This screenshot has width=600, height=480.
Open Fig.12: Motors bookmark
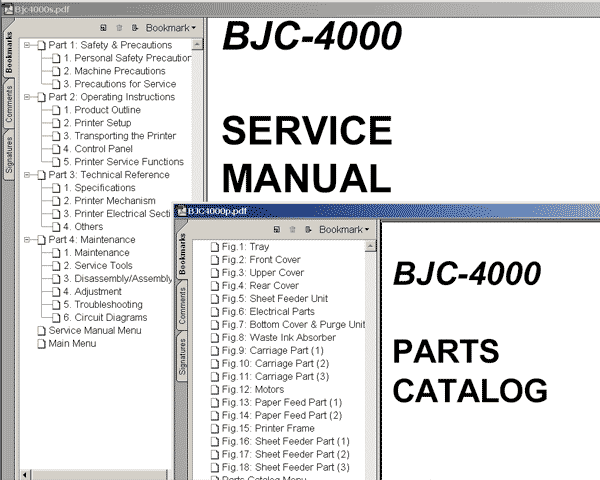tap(253, 390)
